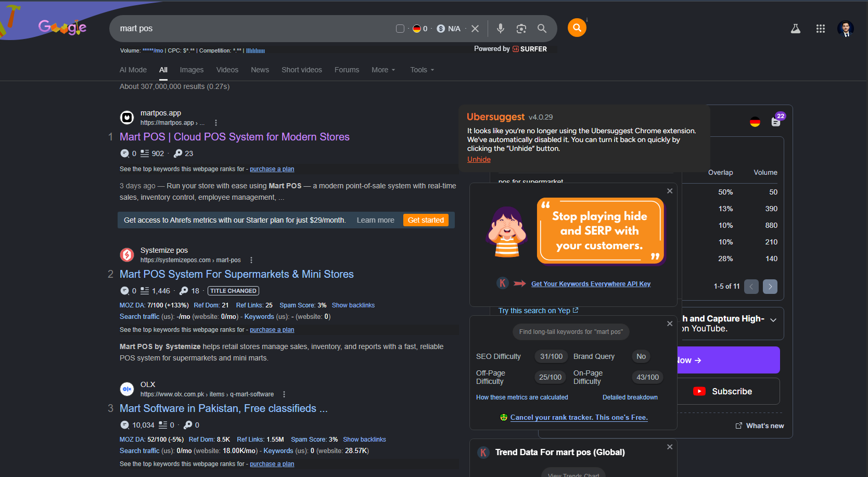Expand Capture High- YouTube chevron

[773, 320]
